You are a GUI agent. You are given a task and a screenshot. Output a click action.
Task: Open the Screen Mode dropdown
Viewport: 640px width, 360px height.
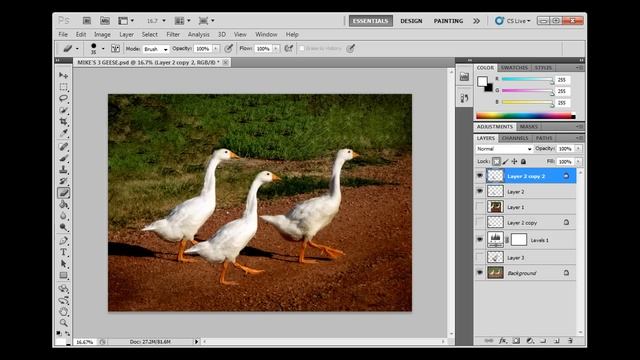pyautogui.click(x=207, y=20)
